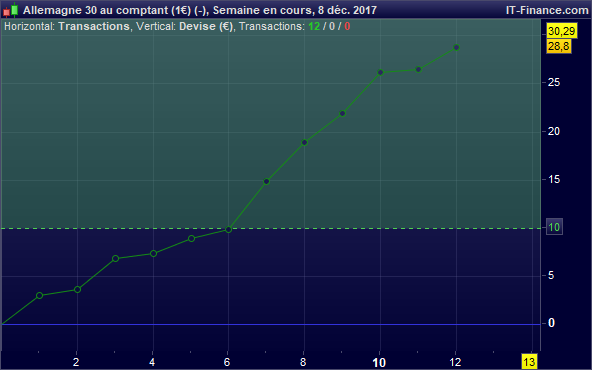Click the red losing transactions count 0
This screenshot has width=592, height=370.
click(347, 26)
